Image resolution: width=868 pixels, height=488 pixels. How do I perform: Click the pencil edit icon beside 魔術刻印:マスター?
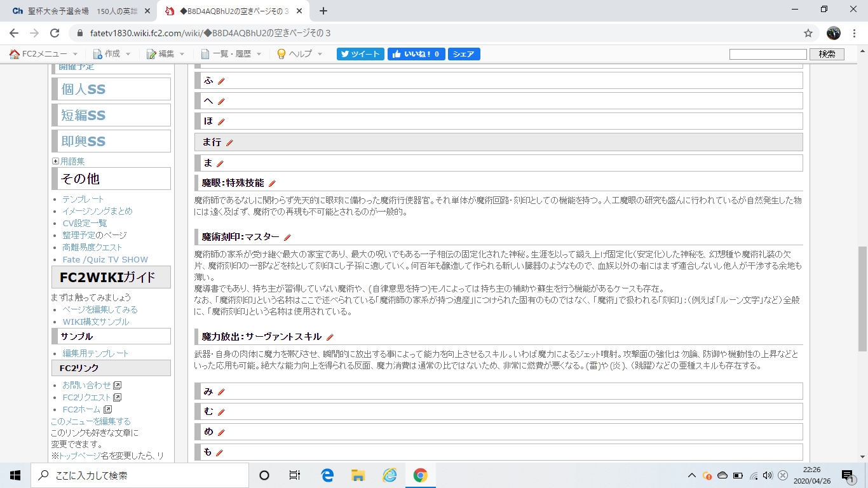coord(287,237)
